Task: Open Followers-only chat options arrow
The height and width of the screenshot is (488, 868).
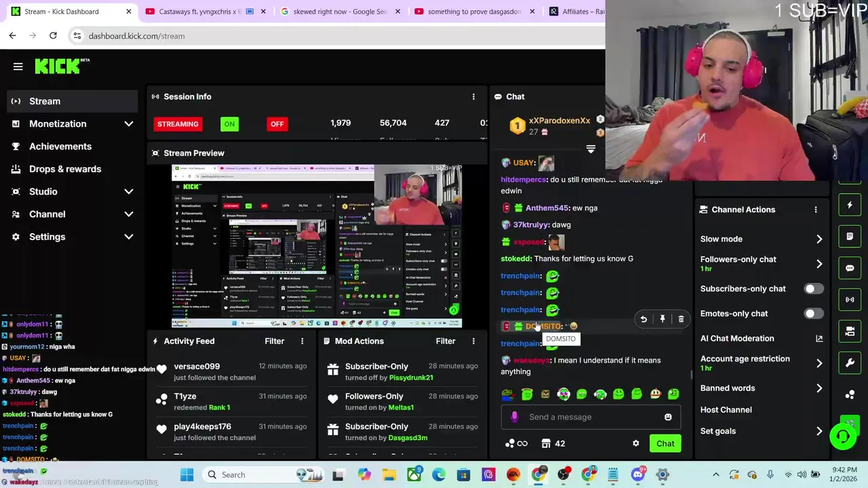Action: (x=819, y=264)
